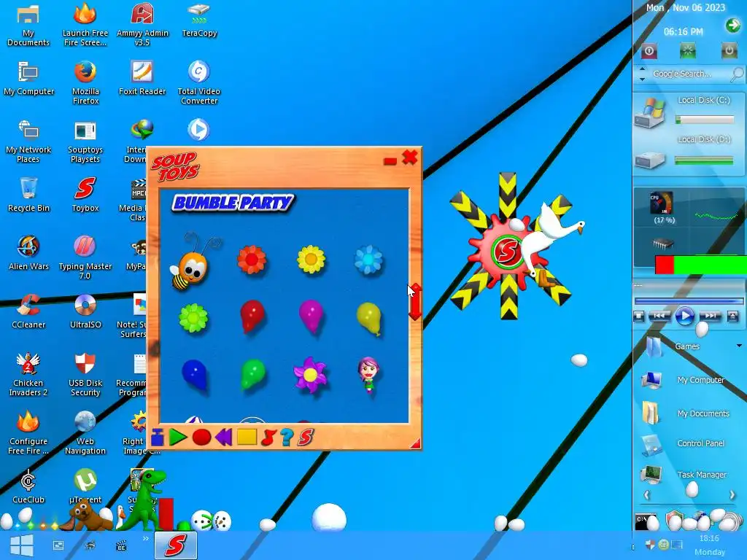Pick the blue flower toy
The width and height of the screenshot is (747, 560).
click(368, 260)
